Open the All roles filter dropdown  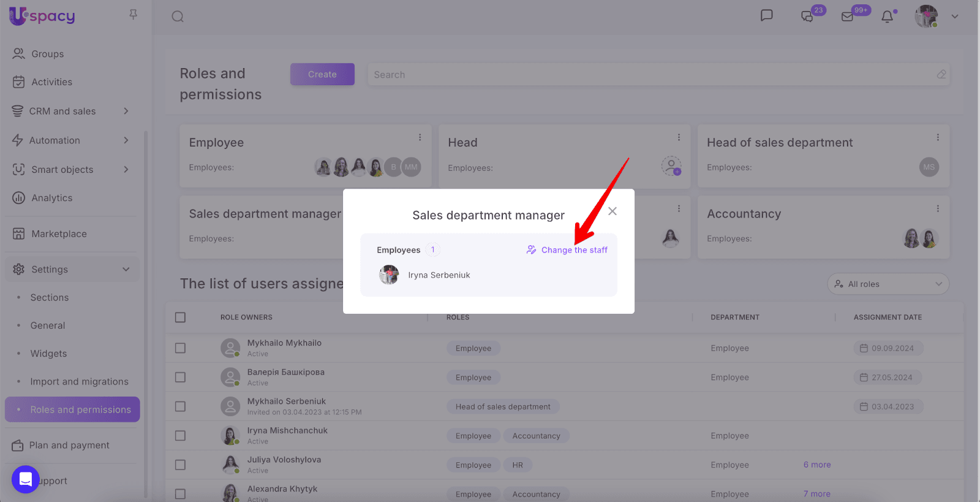tap(888, 284)
